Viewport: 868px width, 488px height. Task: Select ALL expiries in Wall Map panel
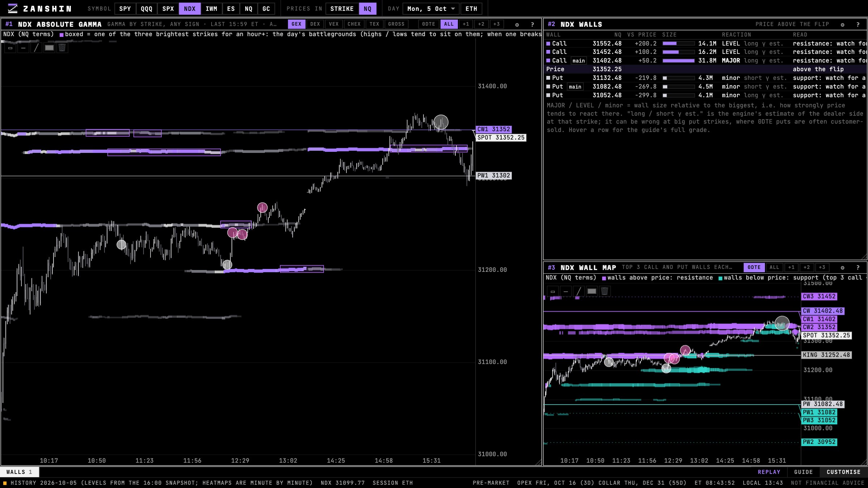pyautogui.click(x=774, y=267)
